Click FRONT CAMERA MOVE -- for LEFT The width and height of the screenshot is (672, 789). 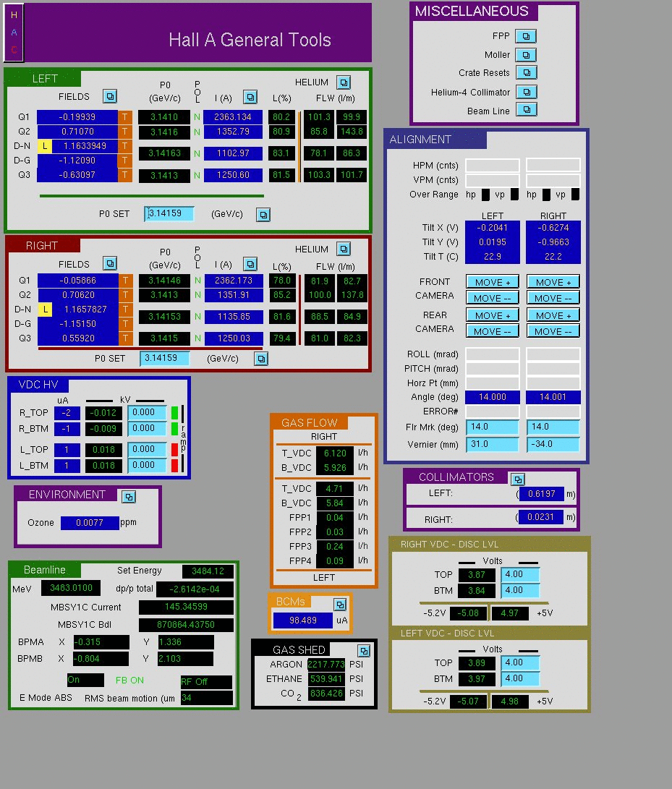coord(493,298)
